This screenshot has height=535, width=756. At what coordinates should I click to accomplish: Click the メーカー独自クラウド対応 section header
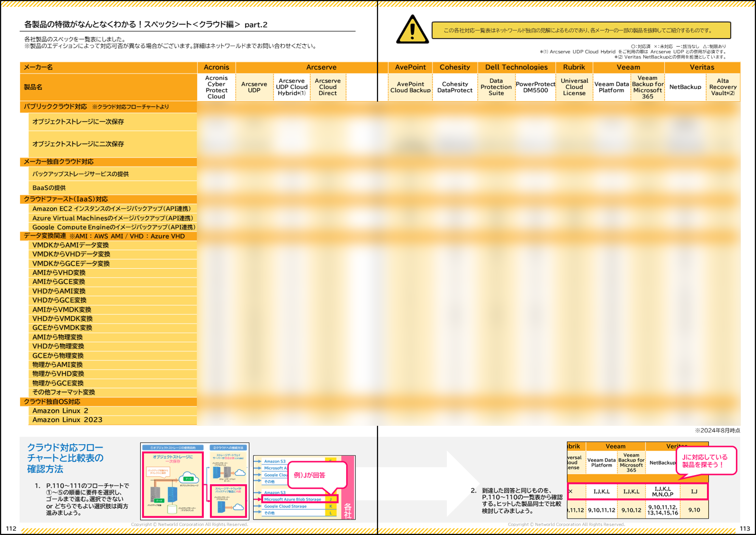pos(108,162)
